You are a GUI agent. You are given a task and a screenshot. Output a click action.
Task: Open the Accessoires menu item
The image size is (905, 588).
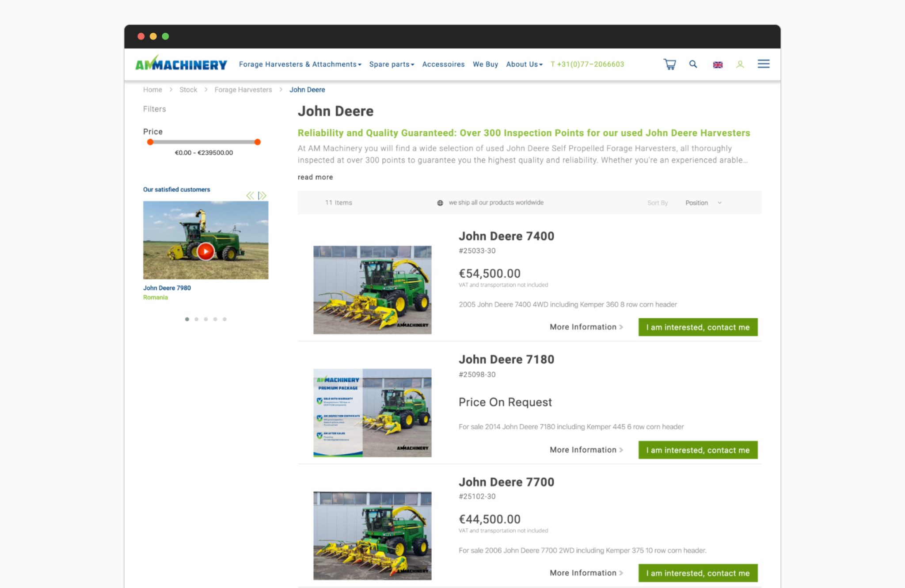(443, 64)
